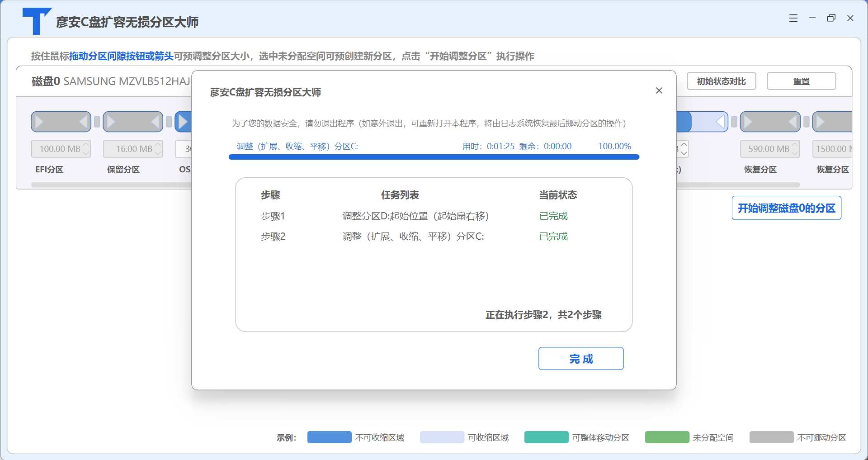Screen dimensions: 868x460
Task: Click left-edge arrow of 保留分区 block
Action: 111,122
